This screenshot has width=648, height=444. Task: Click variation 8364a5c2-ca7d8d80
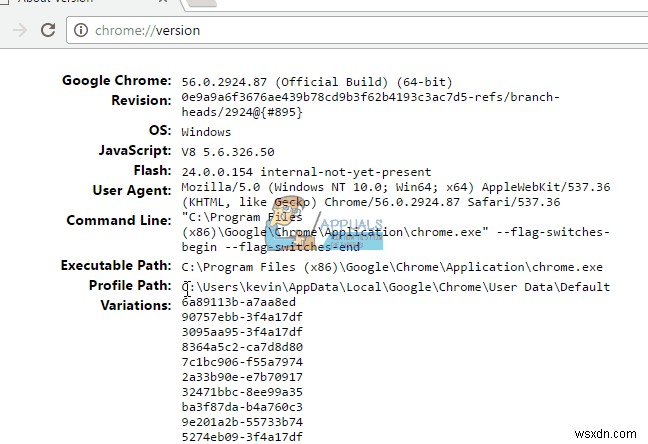coord(242,347)
